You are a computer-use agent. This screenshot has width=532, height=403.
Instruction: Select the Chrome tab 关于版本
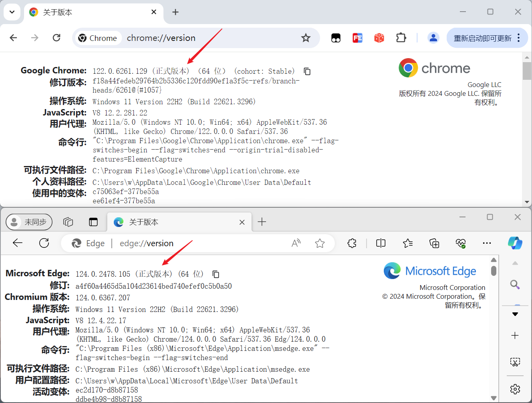(94, 12)
